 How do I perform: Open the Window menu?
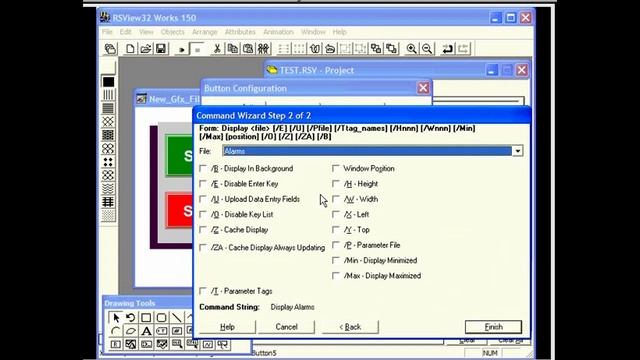[313, 32]
